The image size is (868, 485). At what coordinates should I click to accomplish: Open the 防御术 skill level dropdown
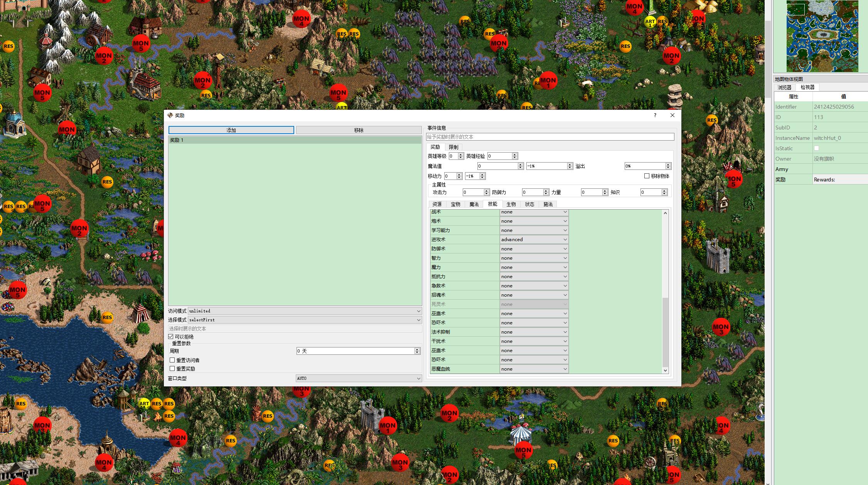(x=534, y=248)
